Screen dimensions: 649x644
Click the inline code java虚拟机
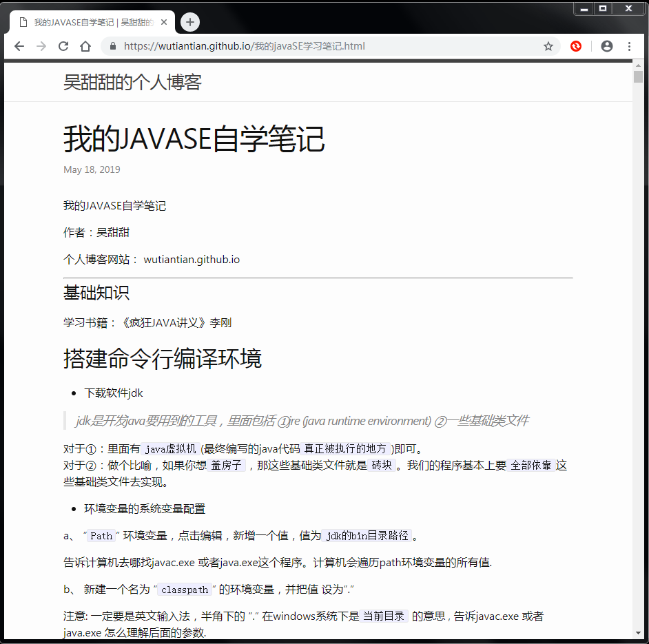tap(171, 449)
